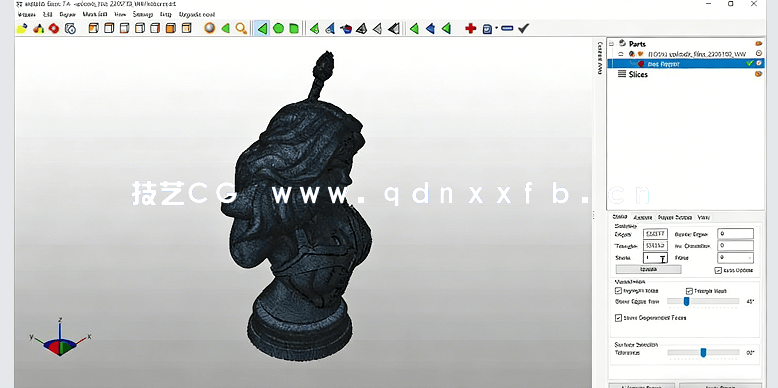This screenshot has width=778, height=388.
Task: Select the Part Repair tree row
Action: click(x=686, y=64)
